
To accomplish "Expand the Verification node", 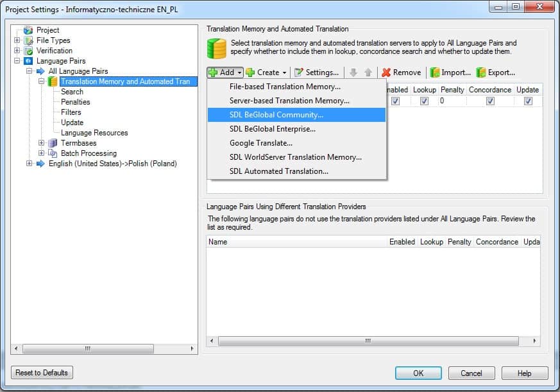I will (17, 51).
